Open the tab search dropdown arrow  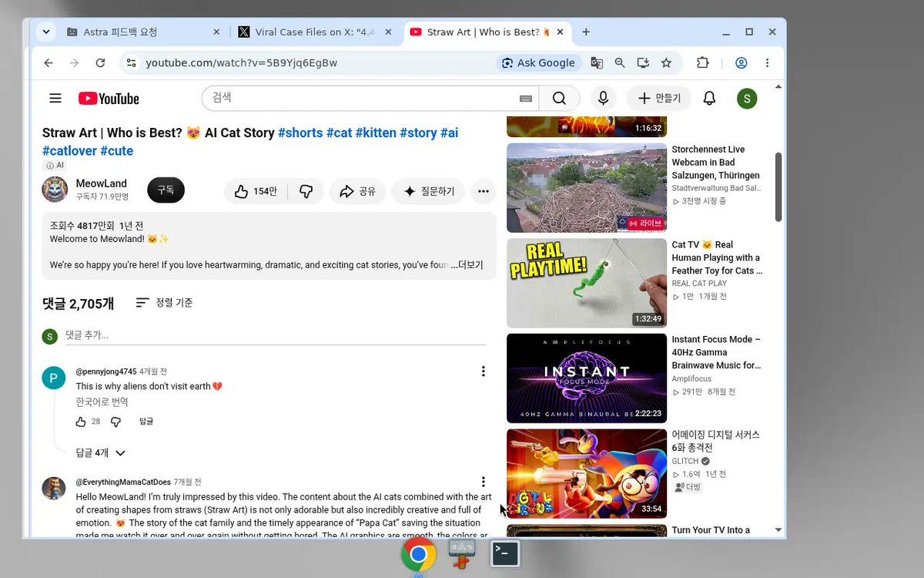click(x=46, y=32)
